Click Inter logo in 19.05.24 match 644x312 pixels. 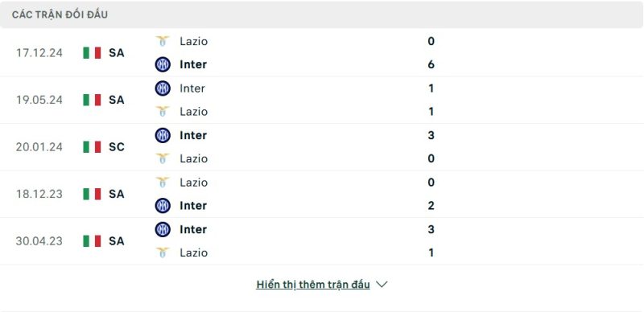pos(163,88)
